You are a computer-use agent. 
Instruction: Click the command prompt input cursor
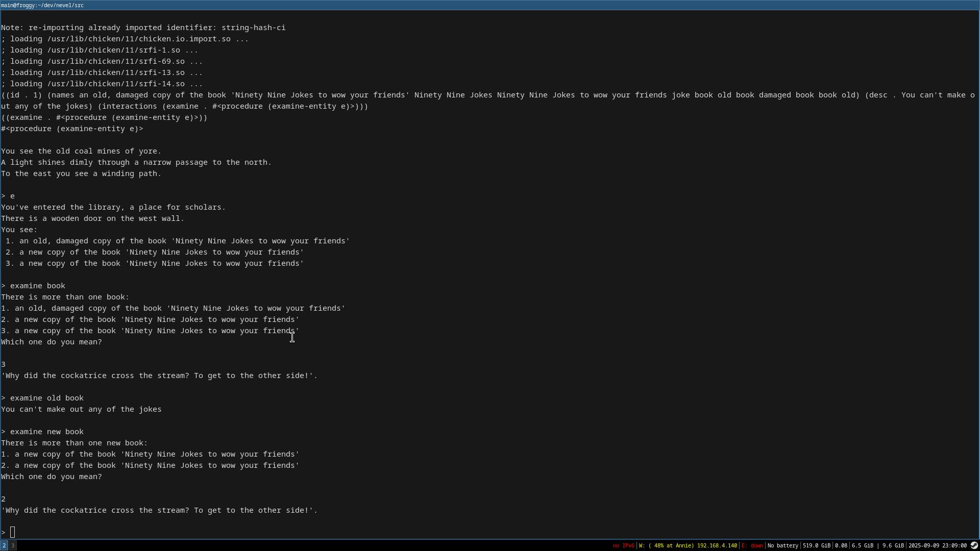(x=13, y=533)
